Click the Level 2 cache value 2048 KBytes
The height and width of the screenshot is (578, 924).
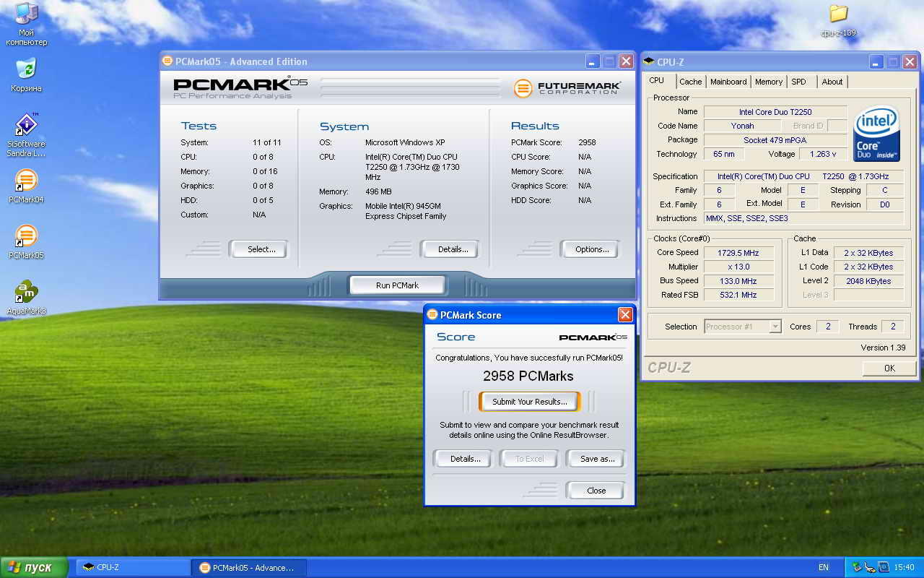868,281
